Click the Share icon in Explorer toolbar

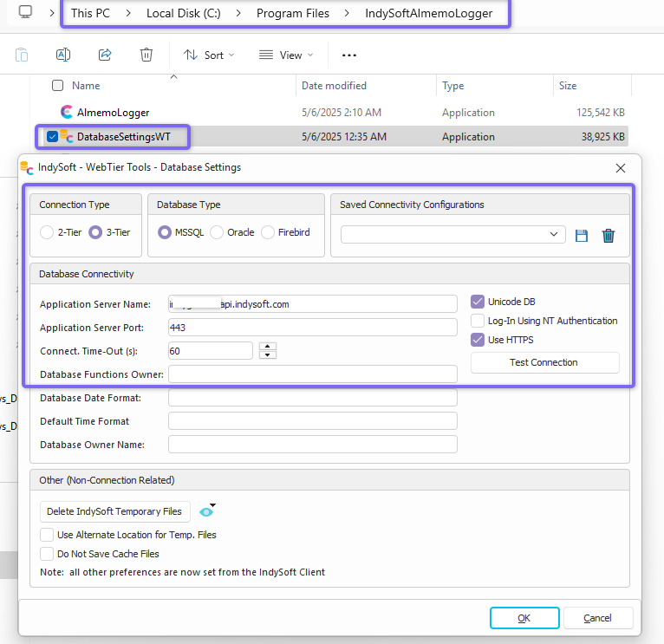click(x=105, y=55)
